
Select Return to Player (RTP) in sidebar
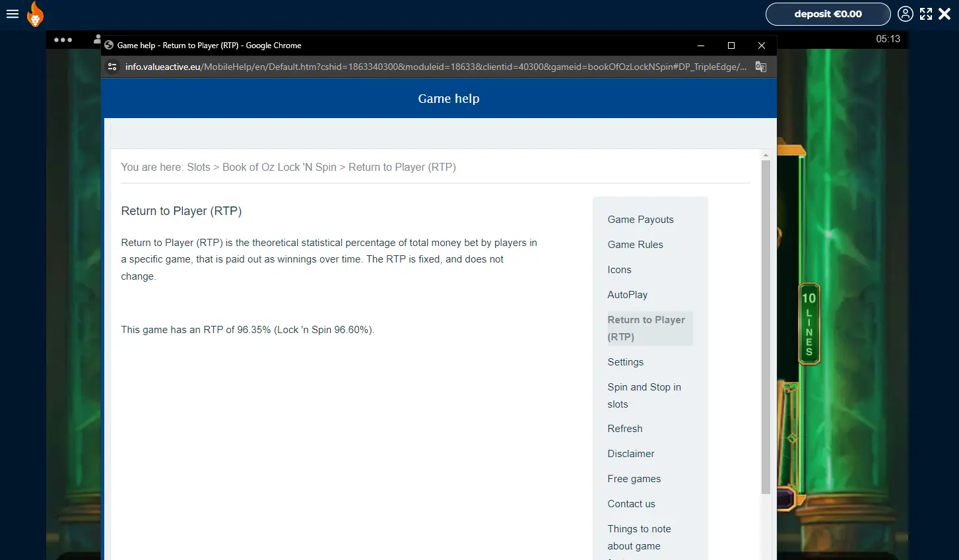tap(649, 328)
